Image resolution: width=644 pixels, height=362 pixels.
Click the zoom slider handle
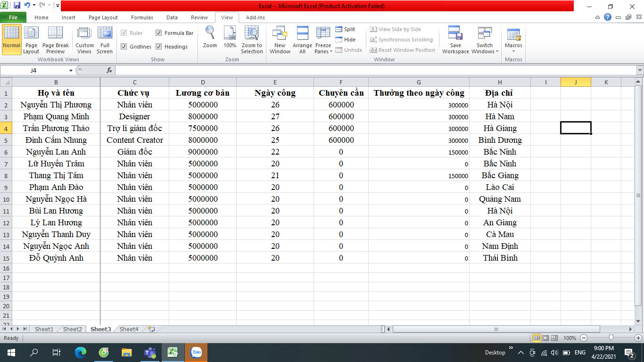coord(611,338)
